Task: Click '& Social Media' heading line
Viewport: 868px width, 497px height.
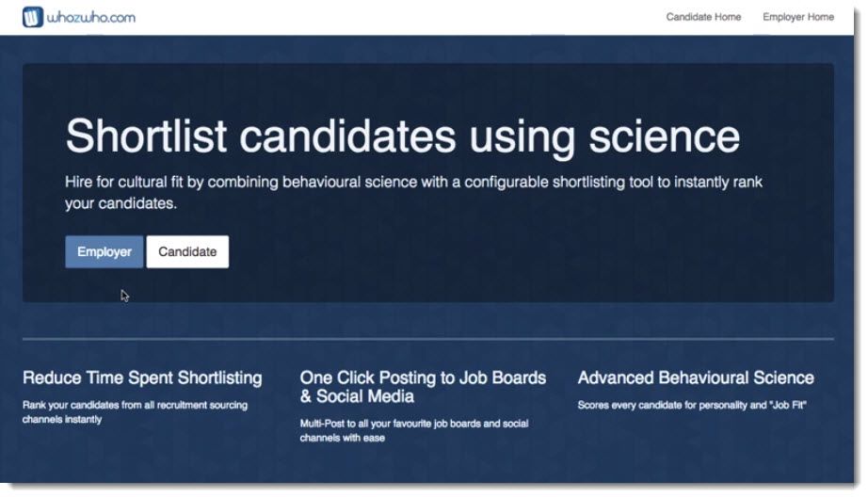Action: coord(357,397)
